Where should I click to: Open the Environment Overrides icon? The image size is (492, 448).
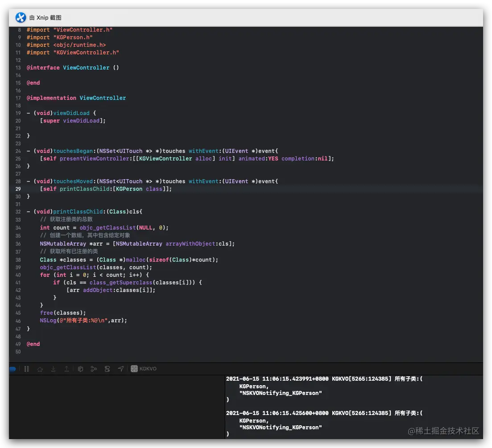click(x=107, y=369)
